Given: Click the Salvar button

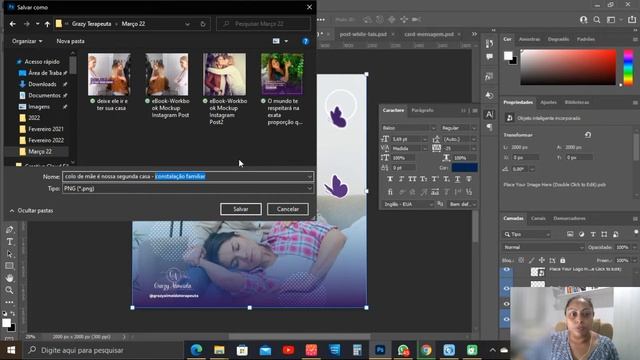Looking at the screenshot, I should point(241,209).
